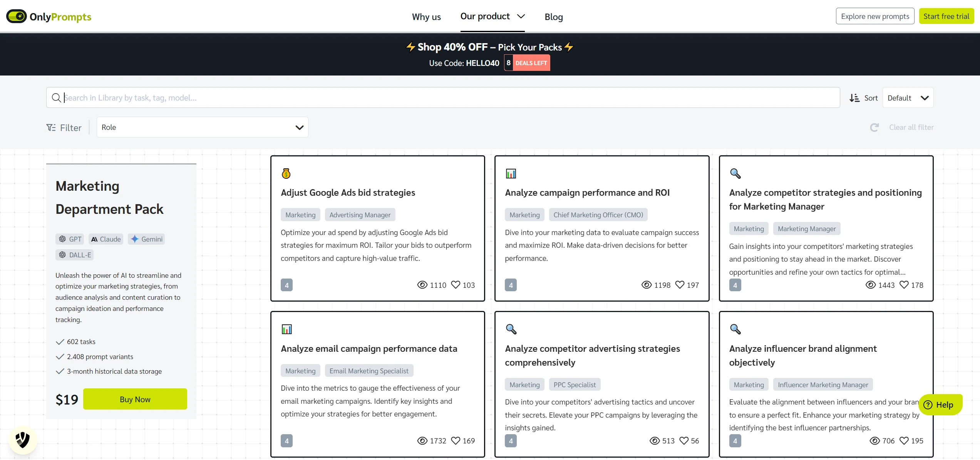Expand the Role filter dropdown
Image resolution: width=980 pixels, height=460 pixels.
[x=299, y=127]
